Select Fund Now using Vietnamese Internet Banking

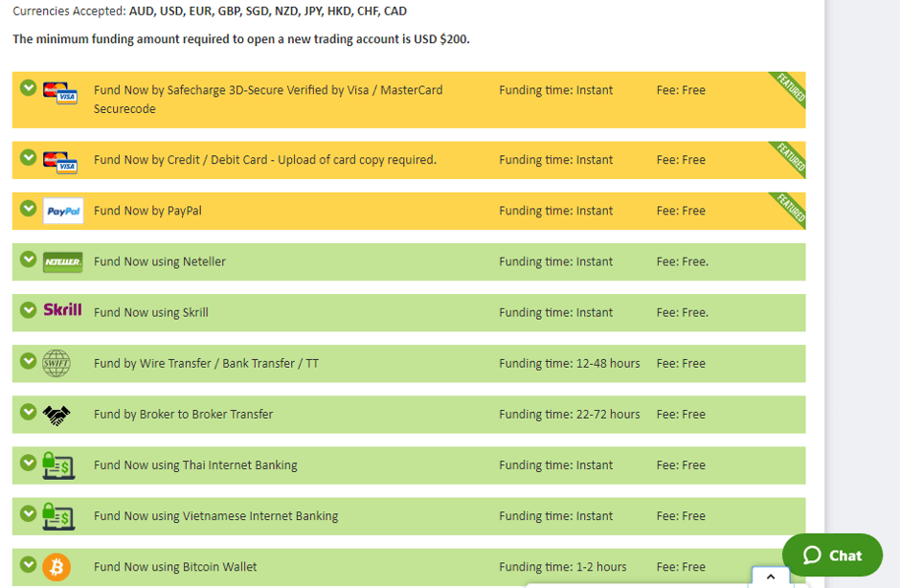coord(215,515)
